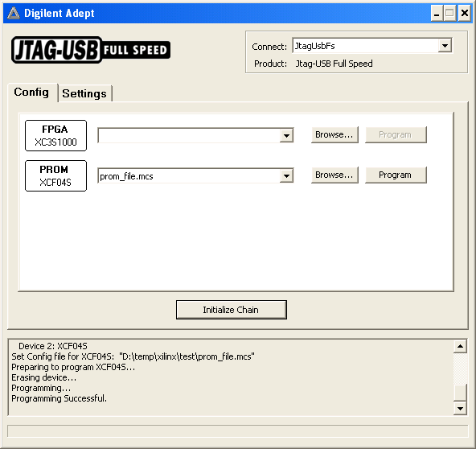Select the PROM XCF04S device box

coord(55,176)
